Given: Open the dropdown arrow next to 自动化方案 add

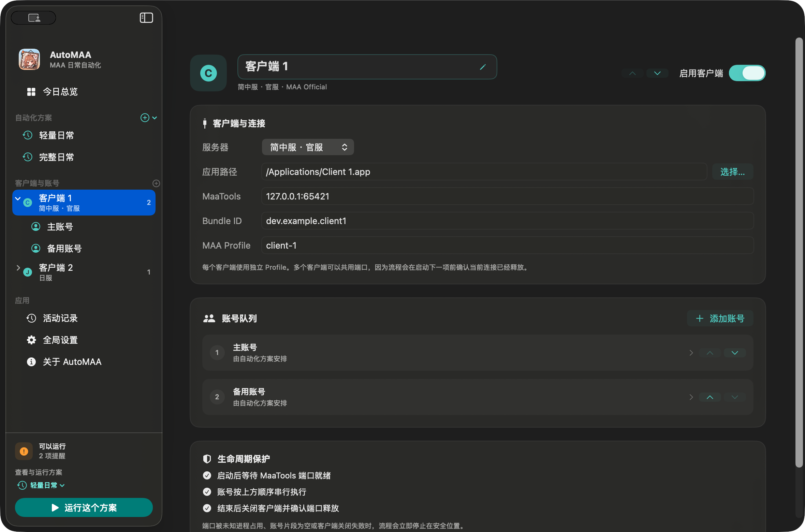Looking at the screenshot, I should pos(155,118).
